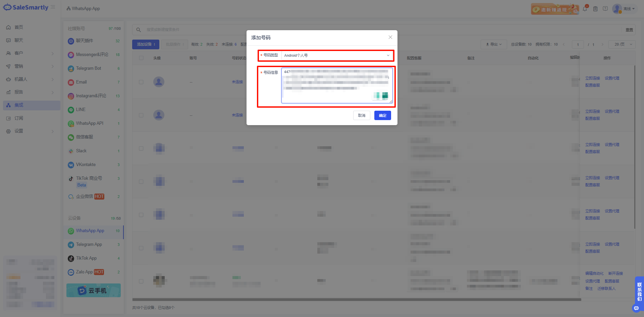644x317 pixels.
Task: Click the 微信客服 channel icon
Action: click(71, 137)
